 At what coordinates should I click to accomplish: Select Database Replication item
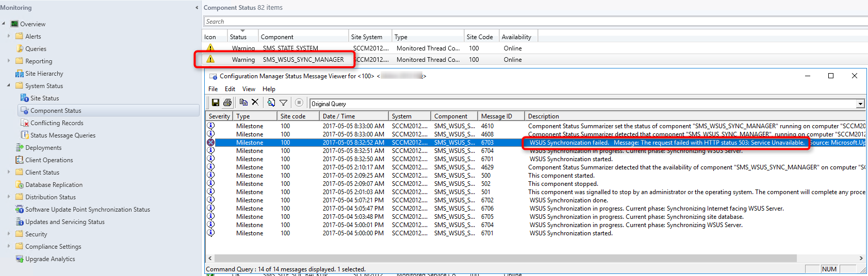tap(54, 184)
